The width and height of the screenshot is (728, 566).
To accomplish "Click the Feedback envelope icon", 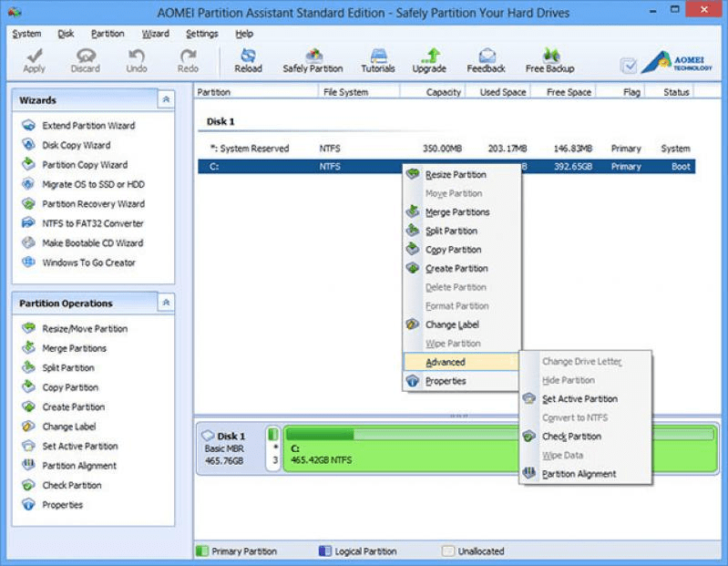I will (x=486, y=57).
